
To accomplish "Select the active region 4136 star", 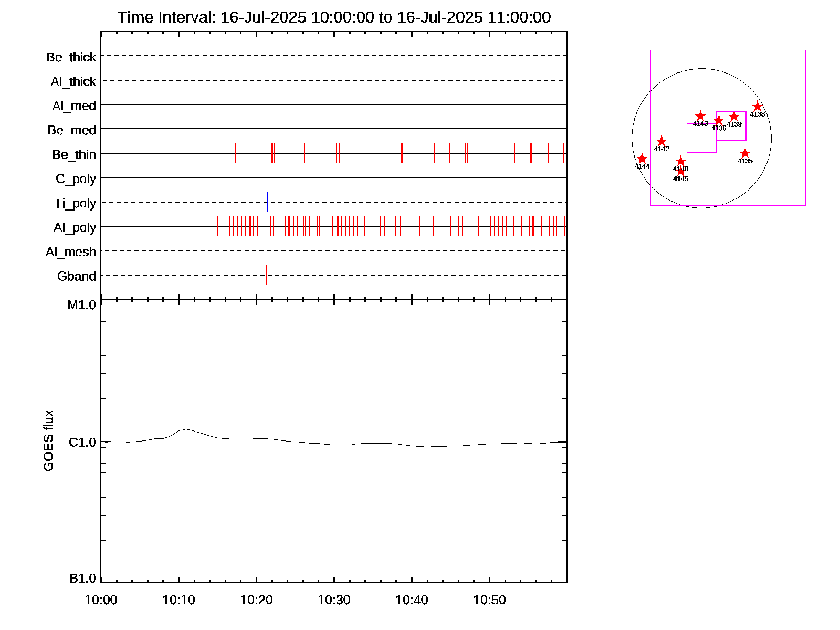I will point(719,121).
